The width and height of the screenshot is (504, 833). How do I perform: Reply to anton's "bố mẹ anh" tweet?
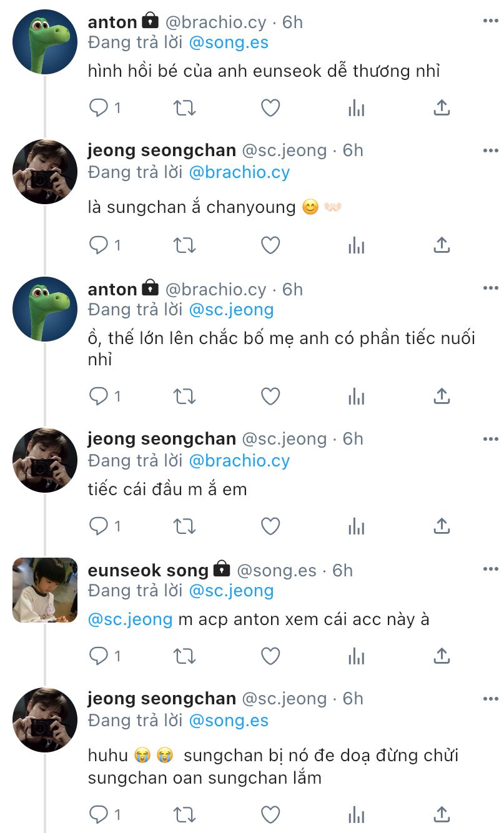tap(99, 396)
